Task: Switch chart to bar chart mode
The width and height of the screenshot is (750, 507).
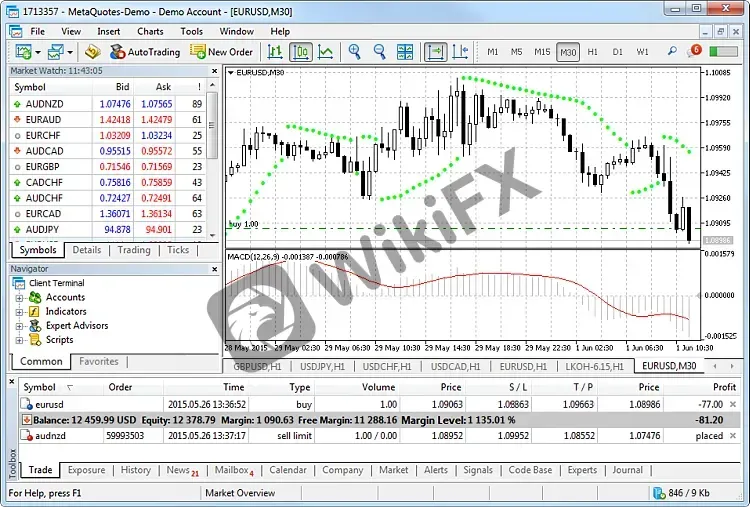Action: [275, 52]
